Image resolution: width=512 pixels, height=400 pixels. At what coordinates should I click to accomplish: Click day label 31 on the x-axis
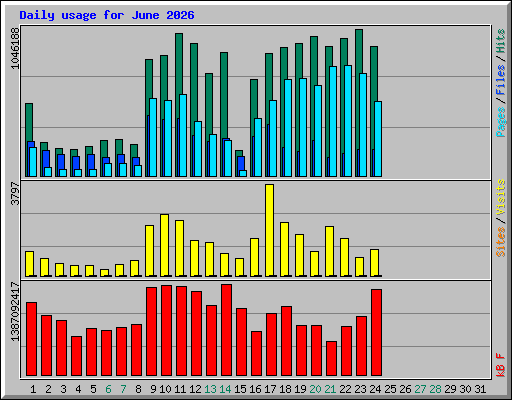[480, 389]
